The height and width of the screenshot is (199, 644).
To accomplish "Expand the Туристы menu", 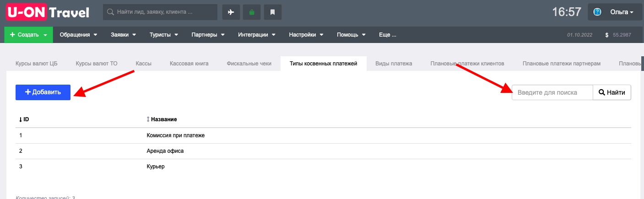I will pos(163,35).
